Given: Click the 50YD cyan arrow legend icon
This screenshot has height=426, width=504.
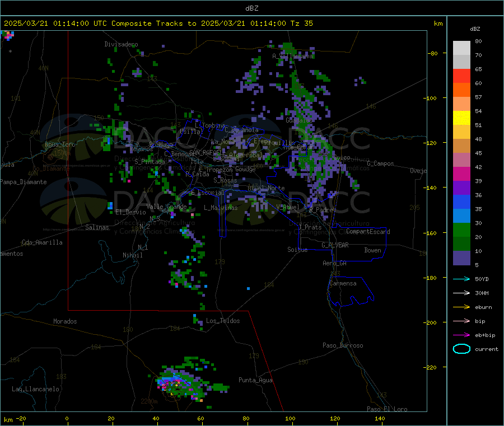Looking at the screenshot, I should tap(461, 279).
